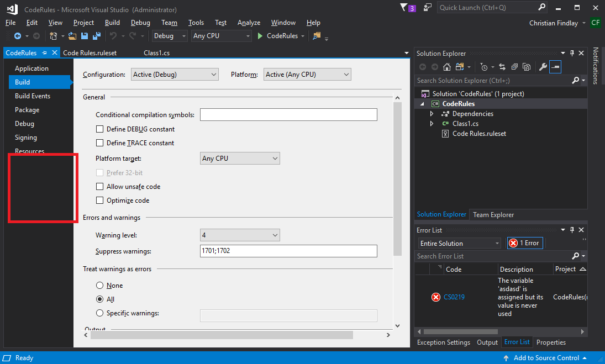Open the Output tab at bottom
605x364 pixels.
tap(487, 342)
